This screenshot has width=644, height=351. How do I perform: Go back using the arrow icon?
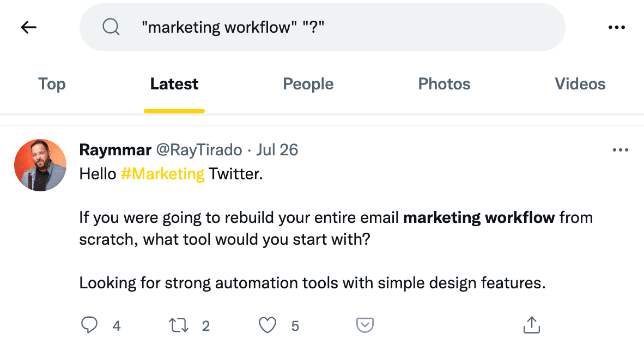(28, 27)
